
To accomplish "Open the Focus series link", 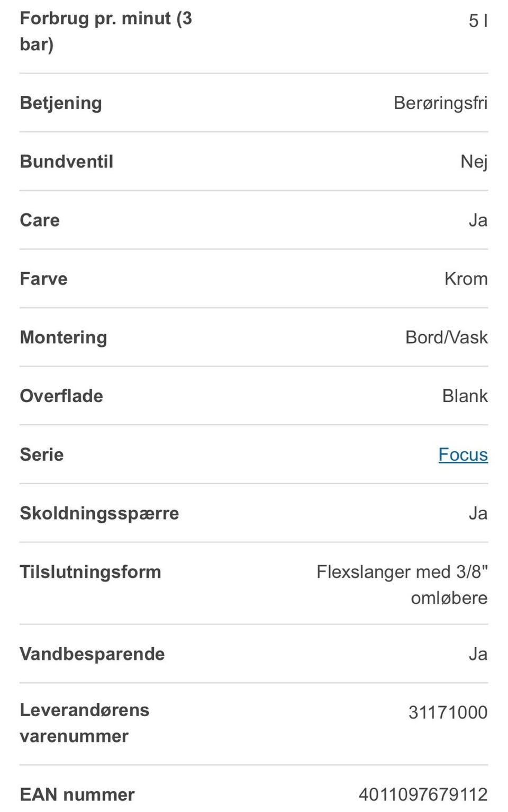I will (x=463, y=454).
